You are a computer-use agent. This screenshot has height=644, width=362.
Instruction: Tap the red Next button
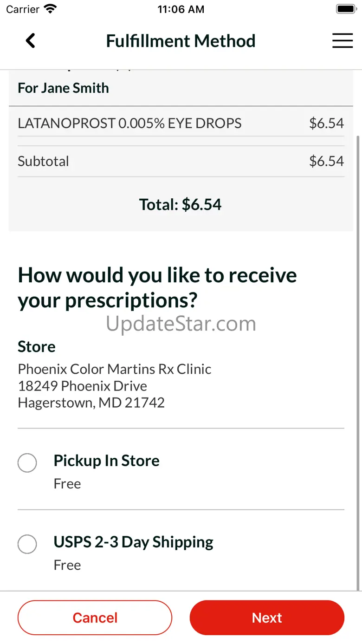pyautogui.click(x=267, y=618)
